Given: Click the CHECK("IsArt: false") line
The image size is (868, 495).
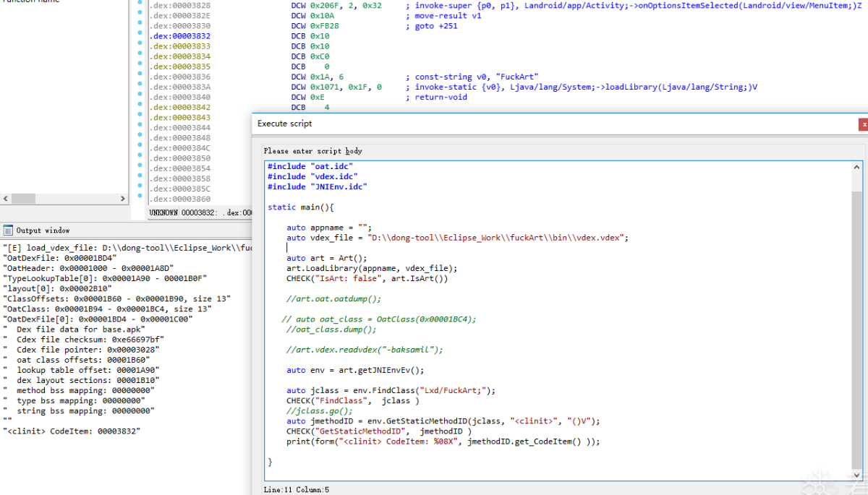Looking at the screenshot, I should coord(367,277).
